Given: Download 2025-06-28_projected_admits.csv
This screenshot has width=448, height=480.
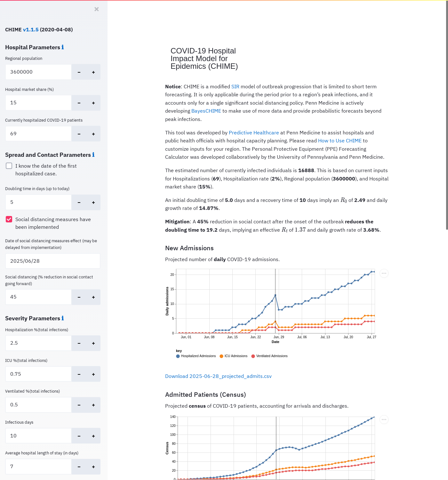Looking at the screenshot, I should pos(218,376).
